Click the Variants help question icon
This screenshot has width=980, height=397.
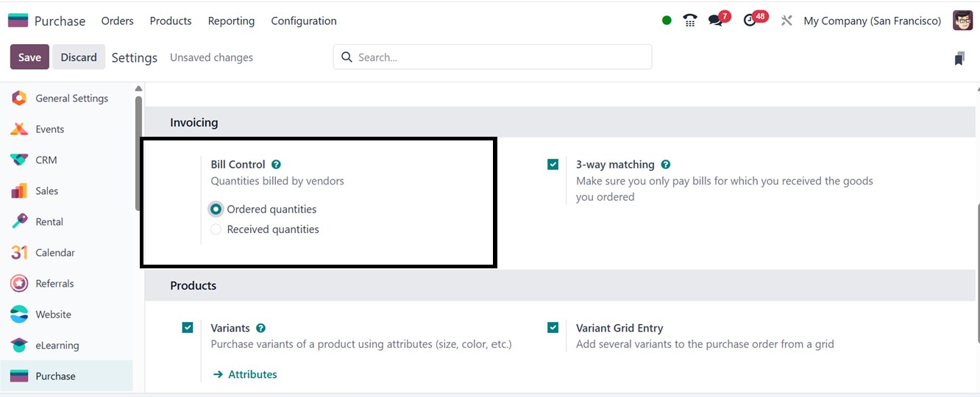click(x=260, y=328)
